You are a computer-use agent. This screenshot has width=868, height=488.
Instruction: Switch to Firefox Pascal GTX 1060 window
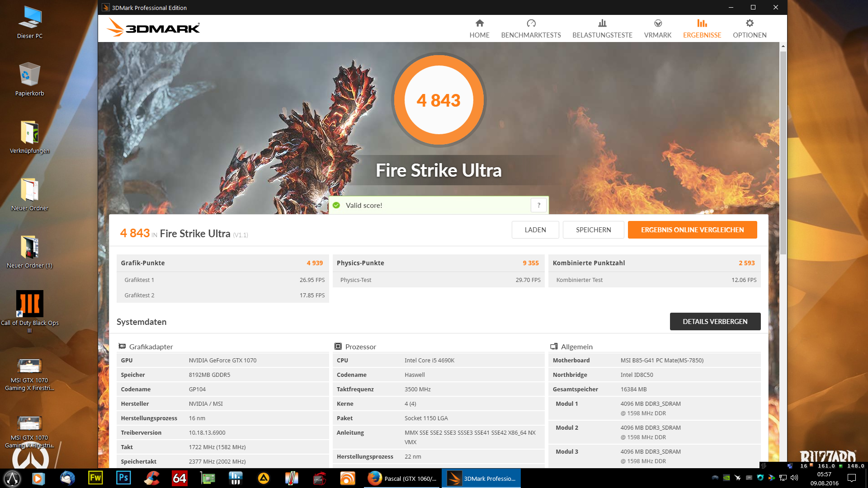401,479
